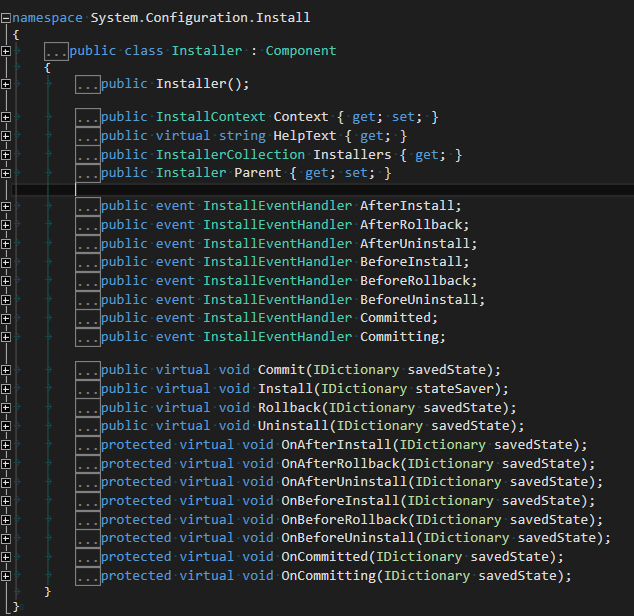634x616 pixels.
Task: Click InstallEventHandler type on AfterInstall line
Action: click(277, 206)
